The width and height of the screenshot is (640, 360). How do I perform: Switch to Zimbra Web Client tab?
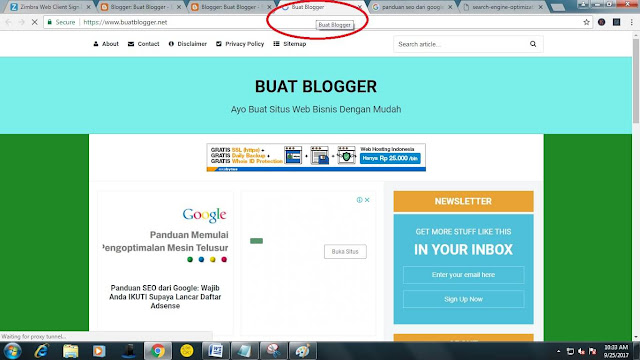50,7
